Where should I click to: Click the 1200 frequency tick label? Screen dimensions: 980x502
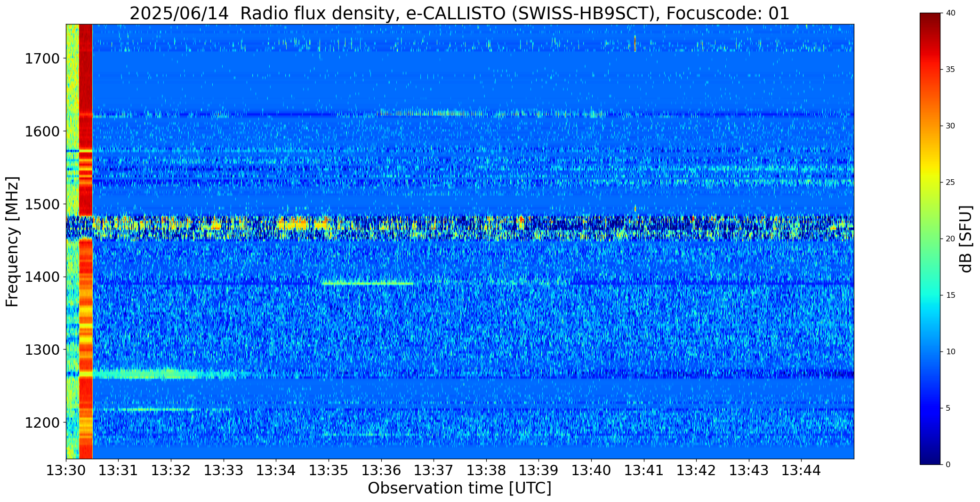point(42,422)
